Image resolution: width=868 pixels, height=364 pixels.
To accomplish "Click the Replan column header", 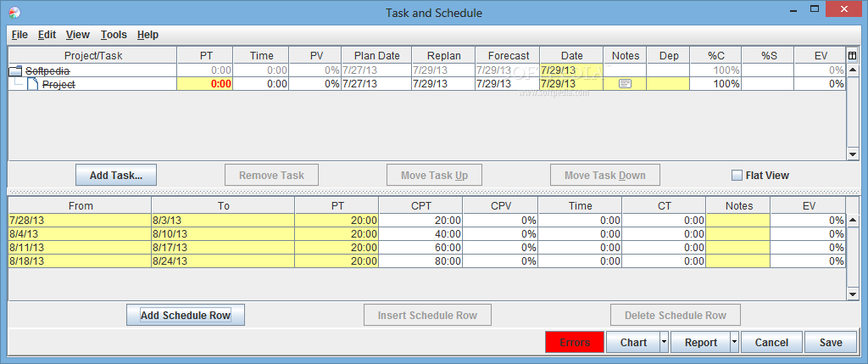I will (443, 55).
